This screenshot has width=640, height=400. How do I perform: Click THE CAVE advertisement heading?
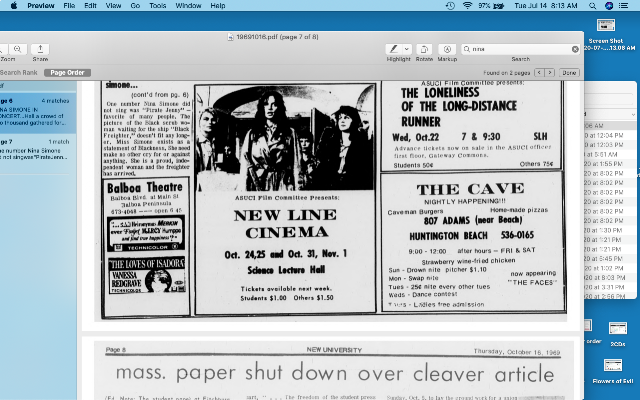click(x=470, y=189)
